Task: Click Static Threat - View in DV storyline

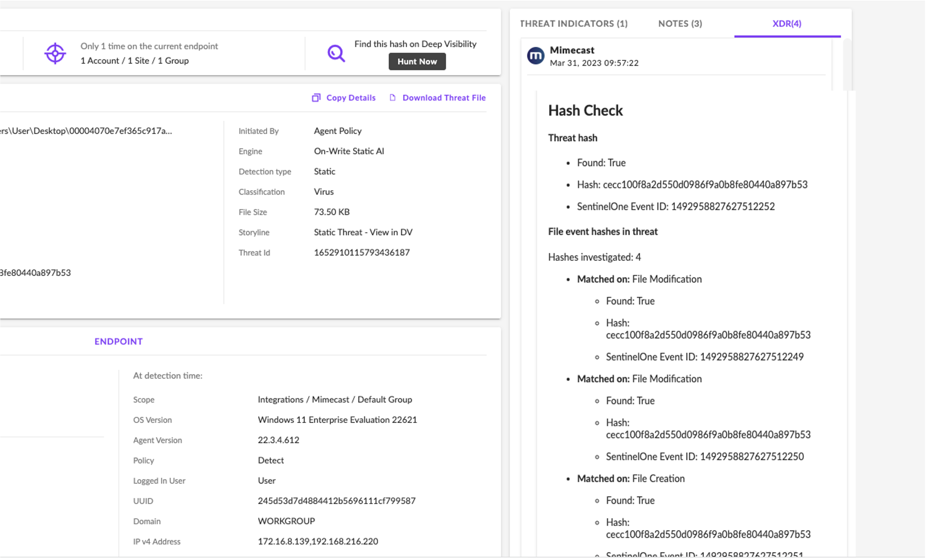Action: point(363,232)
